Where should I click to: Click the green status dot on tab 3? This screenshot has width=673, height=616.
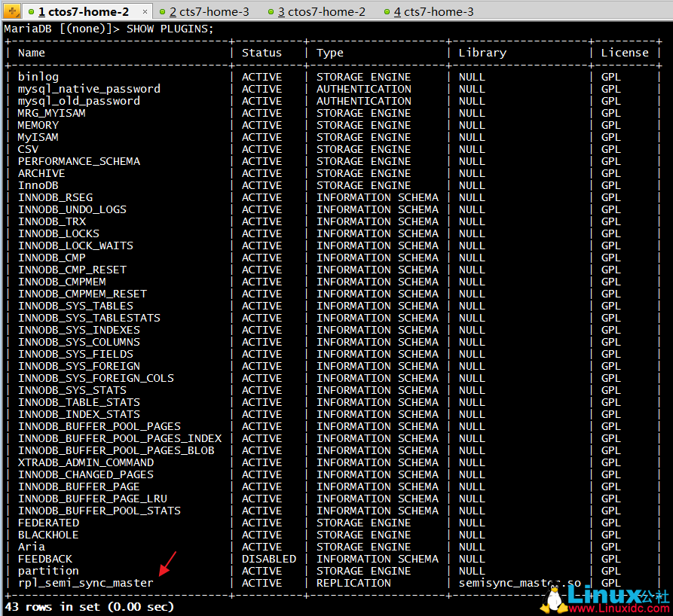(x=271, y=12)
